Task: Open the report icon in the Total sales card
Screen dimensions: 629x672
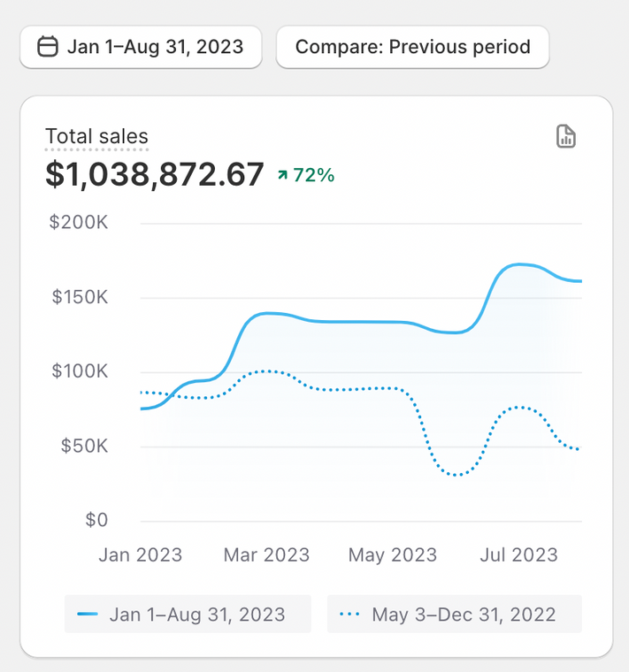Action: [566, 137]
